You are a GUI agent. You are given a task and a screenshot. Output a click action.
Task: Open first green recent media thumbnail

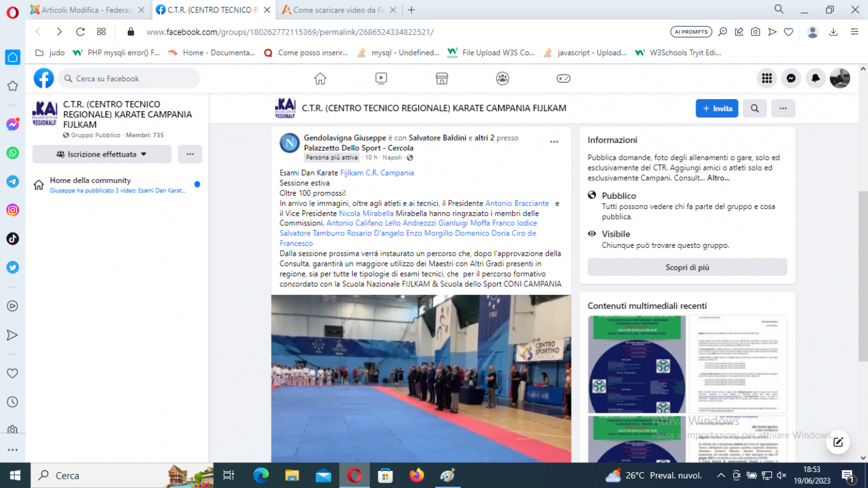click(x=637, y=364)
